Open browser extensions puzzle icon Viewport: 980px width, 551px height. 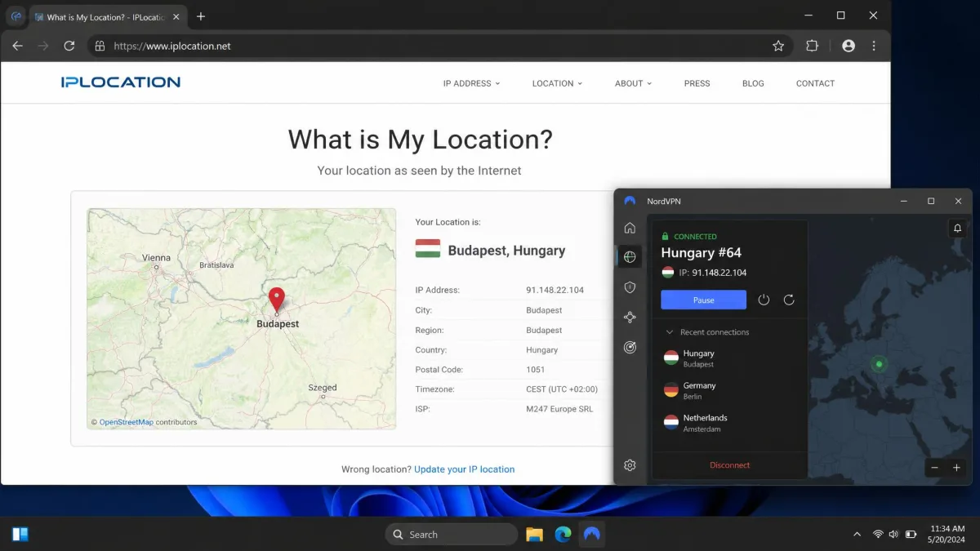(812, 46)
